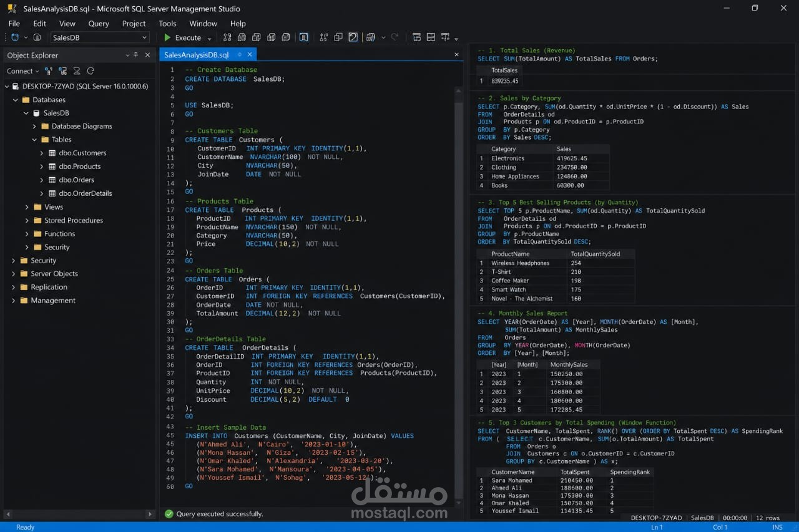Click the disconnect icon second after Connect
799x532 pixels.
pyautogui.click(x=62, y=71)
